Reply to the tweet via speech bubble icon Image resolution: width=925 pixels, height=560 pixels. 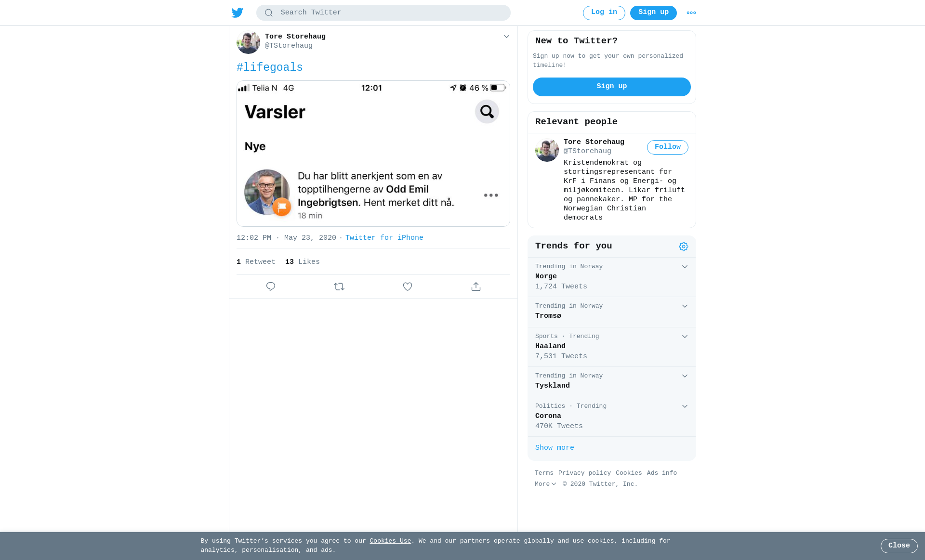pos(271,287)
